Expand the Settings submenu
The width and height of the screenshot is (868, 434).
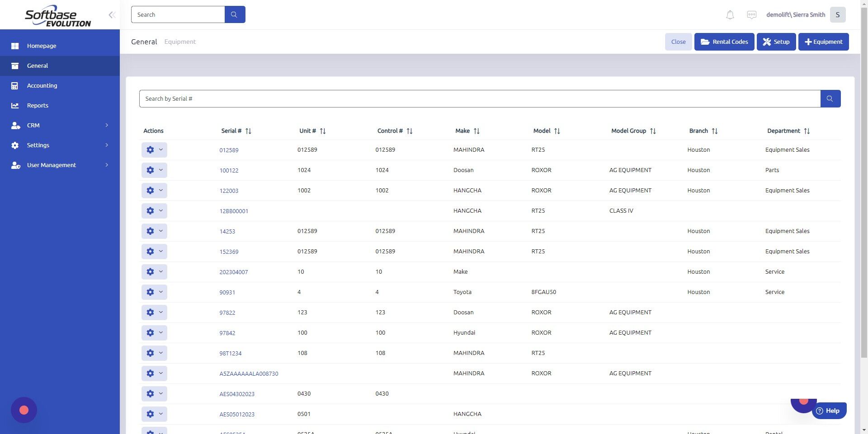pos(38,145)
